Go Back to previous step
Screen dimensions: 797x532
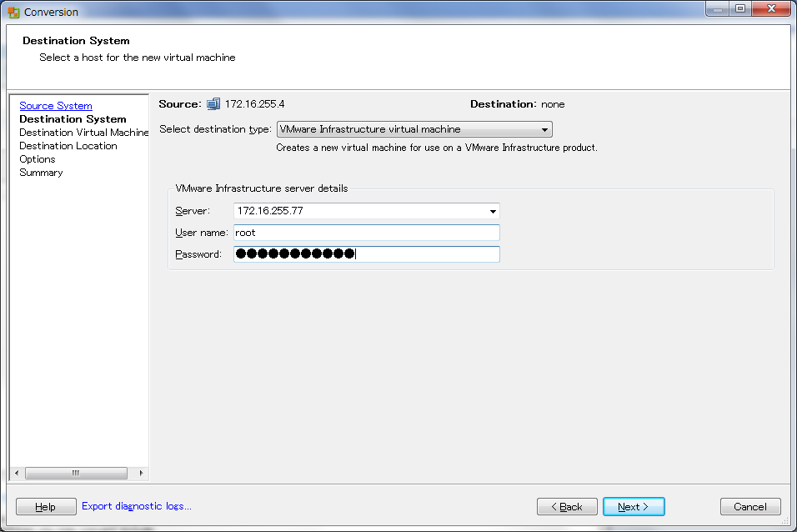coord(567,507)
